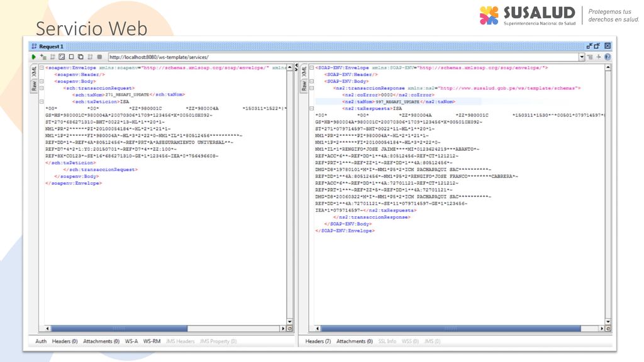This screenshot has width=644, height=362.
Task: Select the request Raw vertical tab
Action: tap(34, 85)
